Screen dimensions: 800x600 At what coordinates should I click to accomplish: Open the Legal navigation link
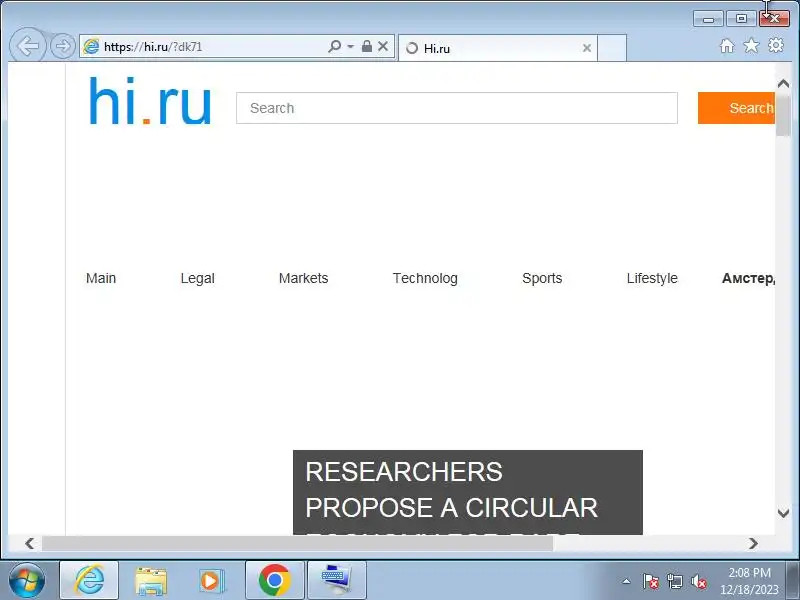coord(197,278)
